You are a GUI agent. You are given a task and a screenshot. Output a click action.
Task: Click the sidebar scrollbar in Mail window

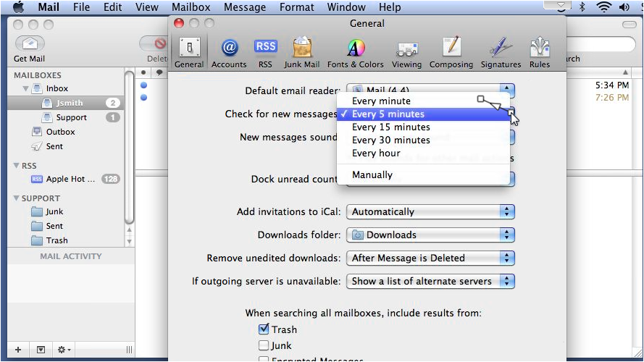[129, 148]
